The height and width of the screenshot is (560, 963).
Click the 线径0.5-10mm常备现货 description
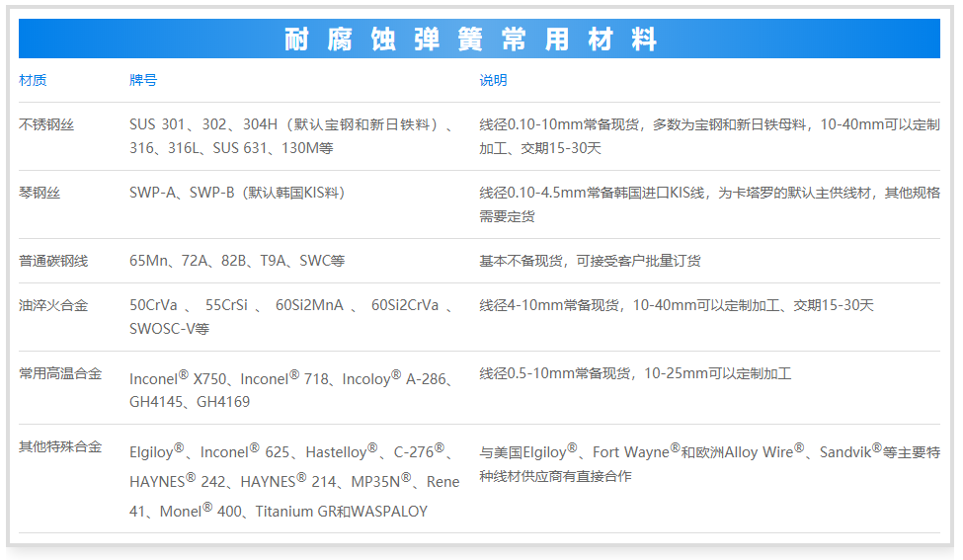[x=635, y=373]
